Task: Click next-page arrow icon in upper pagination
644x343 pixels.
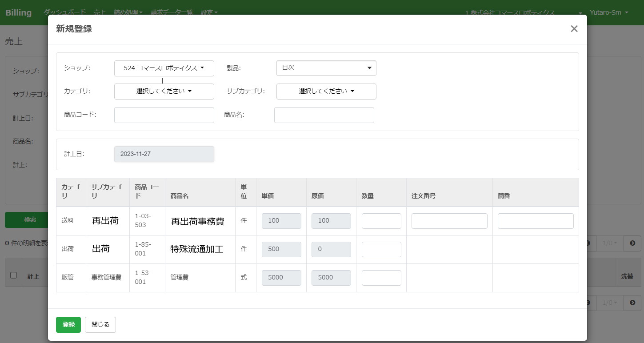Action: pos(632,243)
